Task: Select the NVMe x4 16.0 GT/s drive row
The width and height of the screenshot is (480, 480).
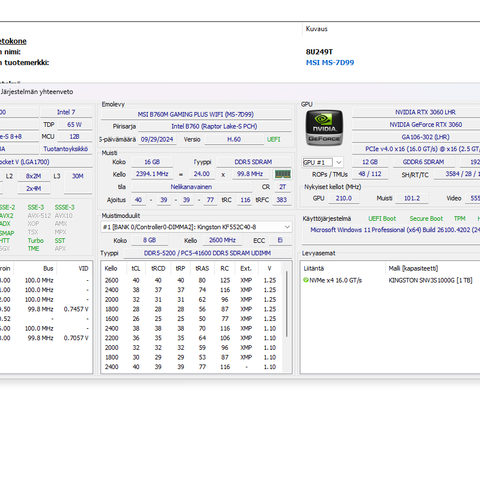Action: coord(390,280)
